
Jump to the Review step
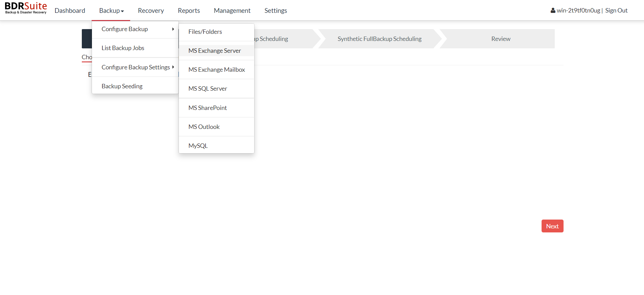pyautogui.click(x=501, y=39)
